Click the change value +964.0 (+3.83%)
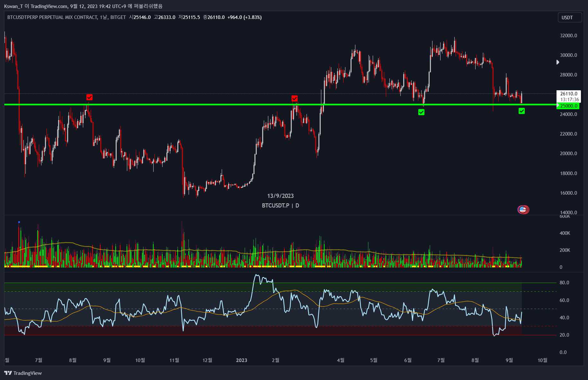This screenshot has width=588, height=380. point(245,17)
